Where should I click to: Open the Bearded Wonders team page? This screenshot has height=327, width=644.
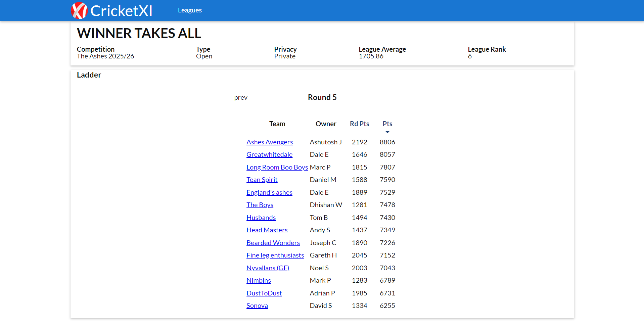click(x=273, y=243)
